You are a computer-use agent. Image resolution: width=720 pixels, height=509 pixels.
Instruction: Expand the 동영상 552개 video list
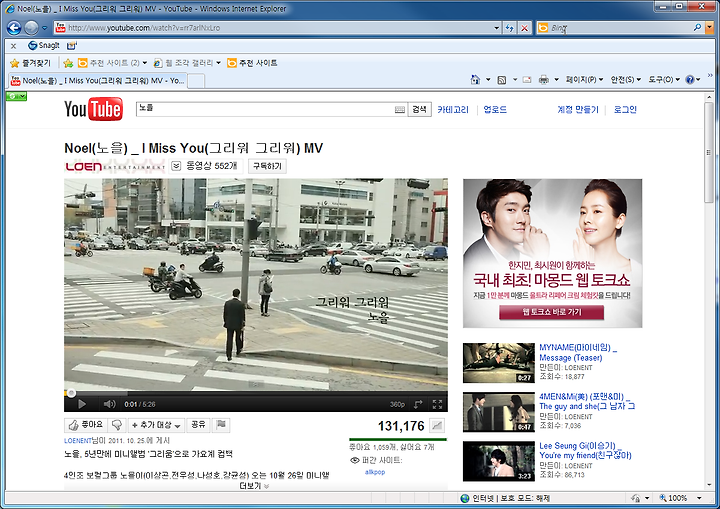click(x=205, y=166)
